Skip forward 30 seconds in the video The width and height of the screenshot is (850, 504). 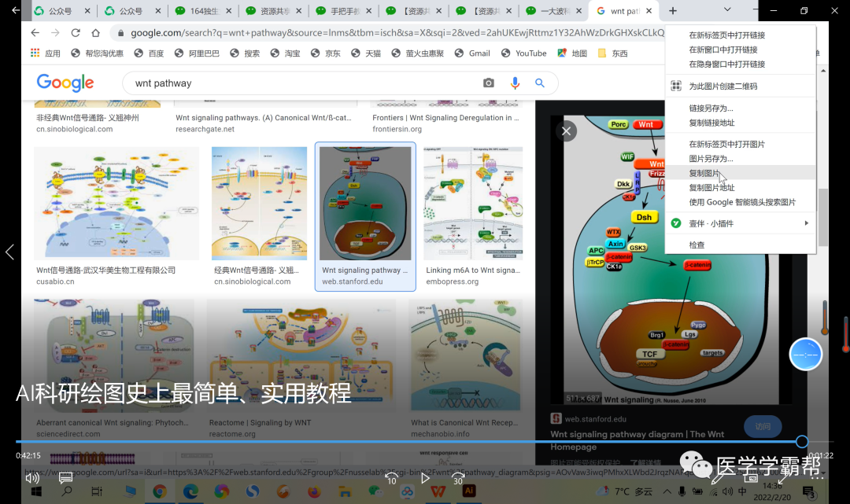point(459,479)
